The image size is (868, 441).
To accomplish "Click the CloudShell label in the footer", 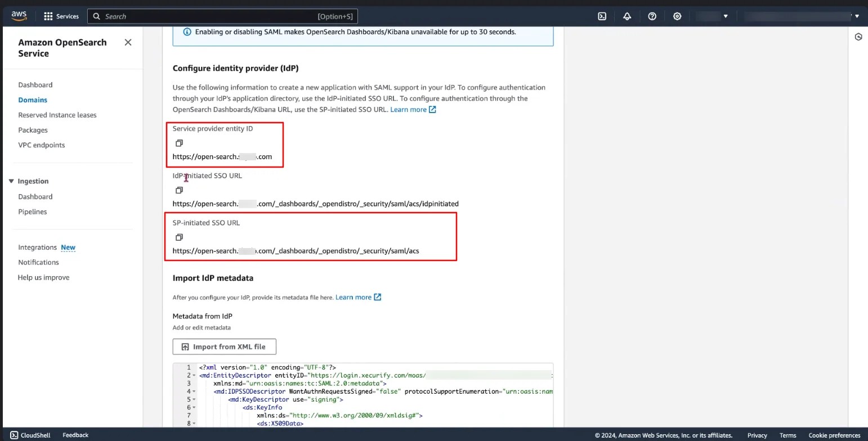I will point(35,435).
